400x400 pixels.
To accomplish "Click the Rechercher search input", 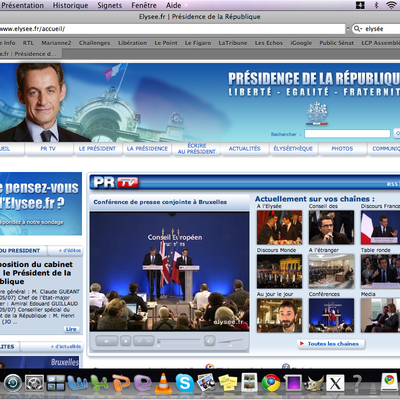I will 347,134.
